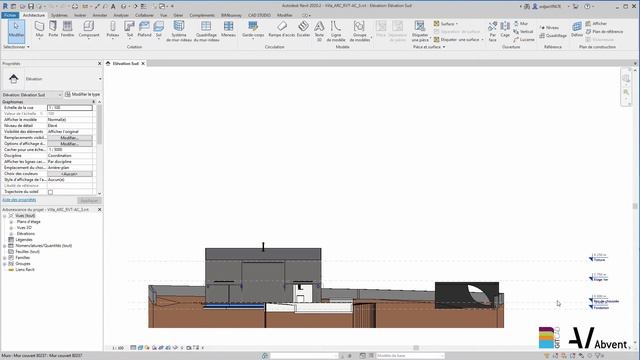This screenshot has height=360, width=640.
Task: Select the Fenêtre (window) tool
Action: pos(67,29)
